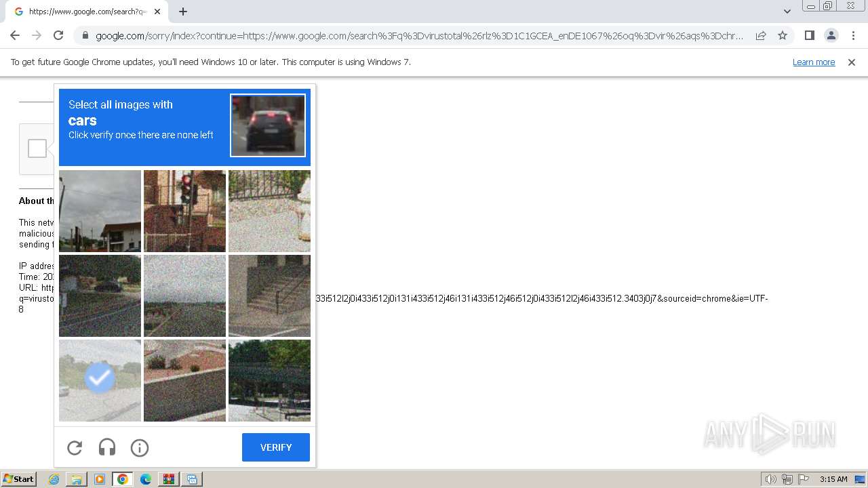
Task: Open the Windows Start menu
Action: [x=19, y=479]
